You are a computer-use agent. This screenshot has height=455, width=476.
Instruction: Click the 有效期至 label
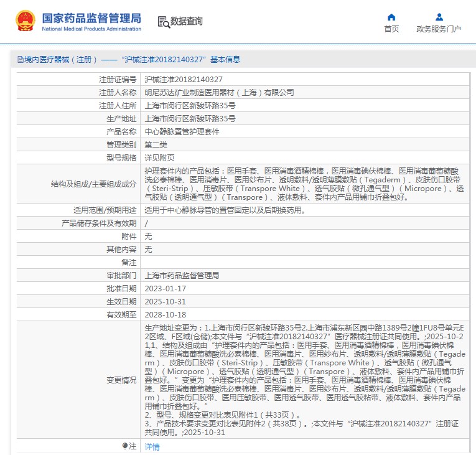121,315
